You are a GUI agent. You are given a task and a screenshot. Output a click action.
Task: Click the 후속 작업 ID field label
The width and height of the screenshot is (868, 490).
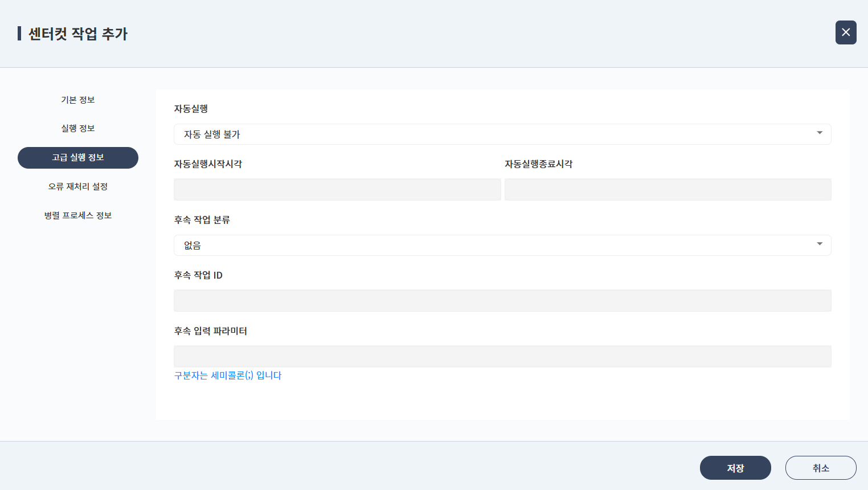click(x=198, y=275)
